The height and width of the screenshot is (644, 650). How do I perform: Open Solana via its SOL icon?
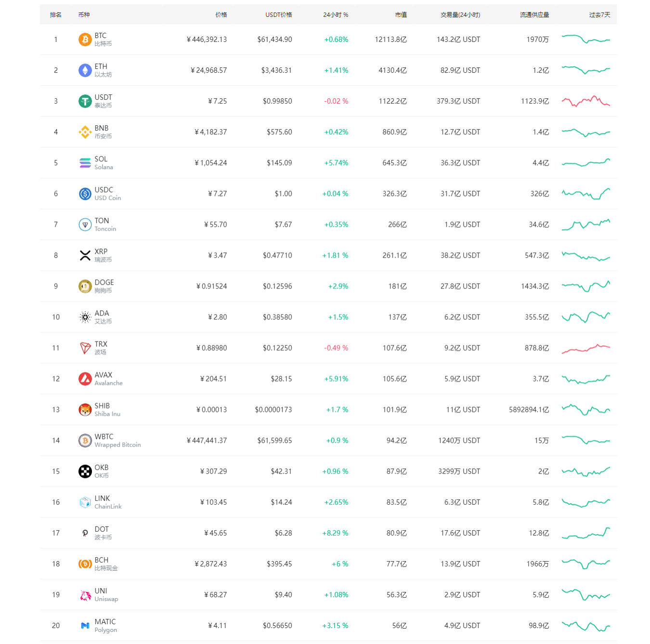85,163
